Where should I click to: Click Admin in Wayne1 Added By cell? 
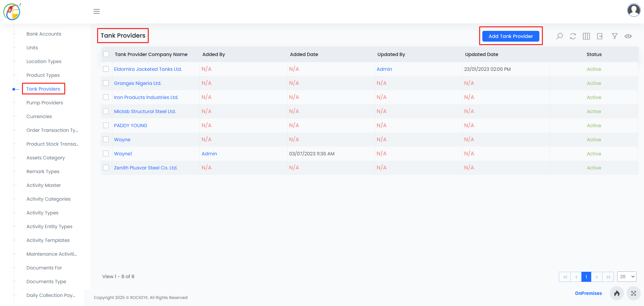pyautogui.click(x=209, y=154)
